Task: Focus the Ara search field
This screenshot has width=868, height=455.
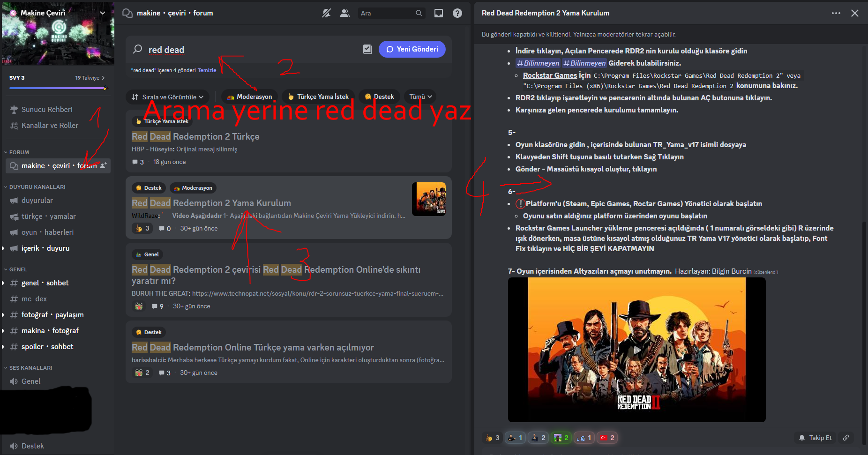Action: (391, 13)
